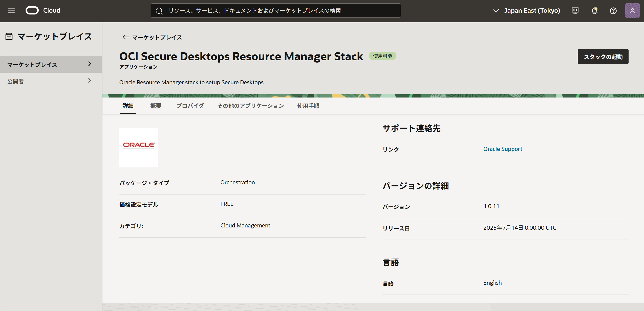
Task: Click the マーケットプレイス breadcrumb link
Action: tap(156, 37)
